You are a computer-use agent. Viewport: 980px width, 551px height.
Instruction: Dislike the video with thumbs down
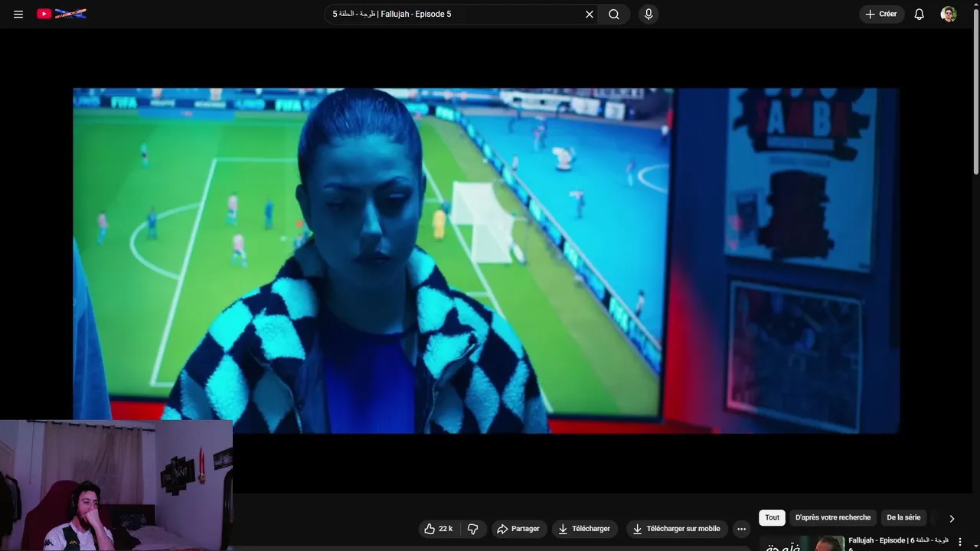click(473, 529)
